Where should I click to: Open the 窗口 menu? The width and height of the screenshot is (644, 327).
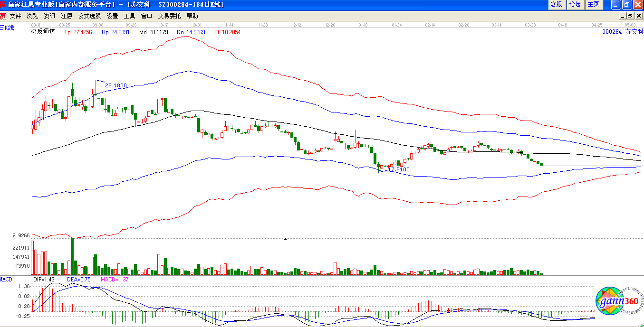[147, 16]
